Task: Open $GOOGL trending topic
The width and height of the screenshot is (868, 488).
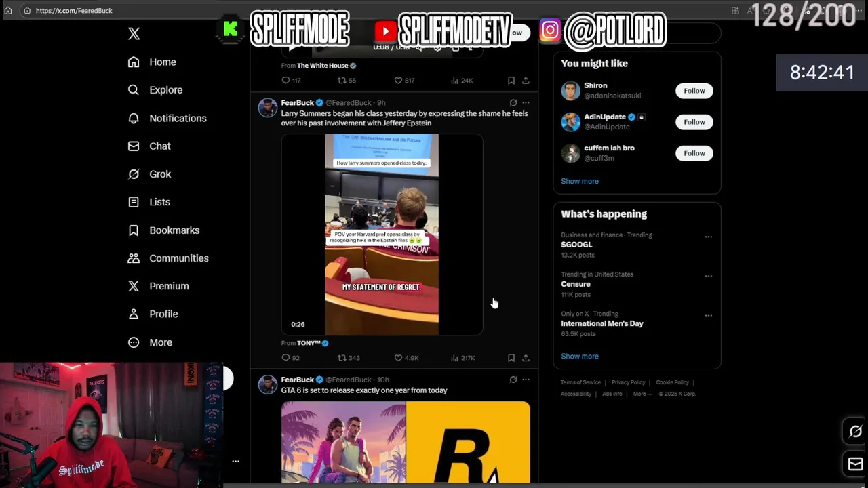Action: point(576,245)
